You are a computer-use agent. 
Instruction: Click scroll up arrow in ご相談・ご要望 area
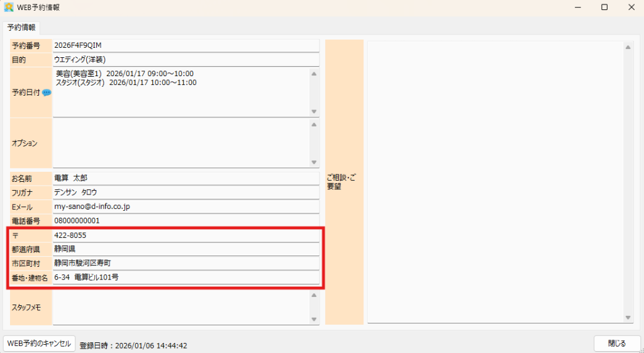(x=628, y=47)
